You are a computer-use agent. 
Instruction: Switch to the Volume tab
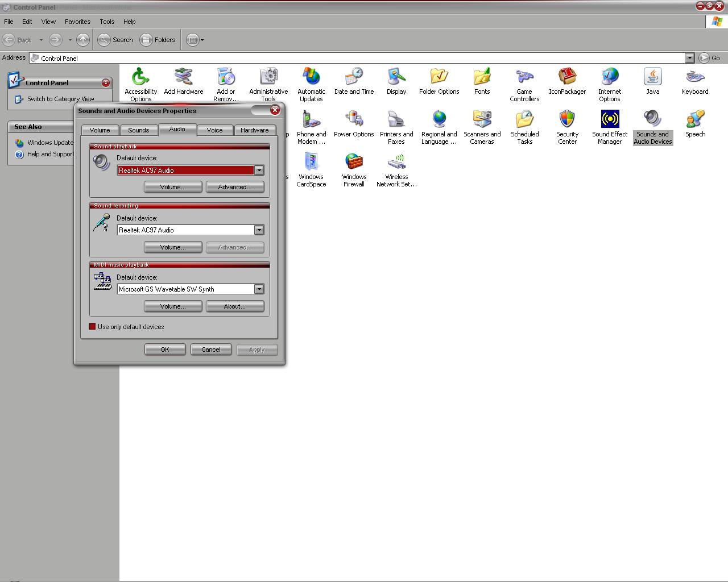tap(100, 130)
